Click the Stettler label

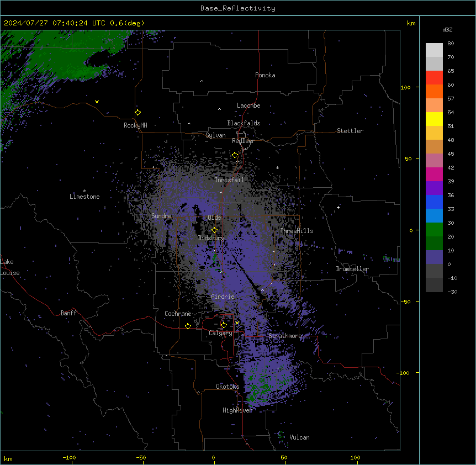pyautogui.click(x=350, y=131)
